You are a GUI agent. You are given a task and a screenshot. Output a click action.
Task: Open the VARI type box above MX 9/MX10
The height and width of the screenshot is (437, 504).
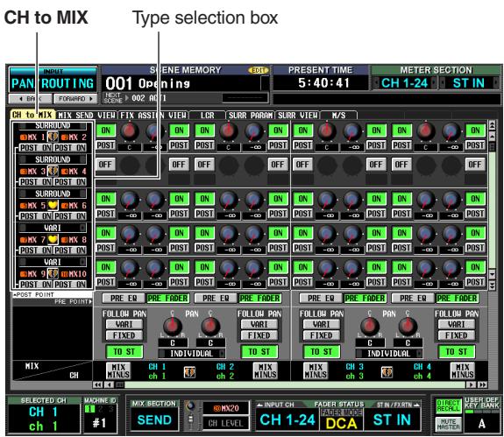point(53,263)
